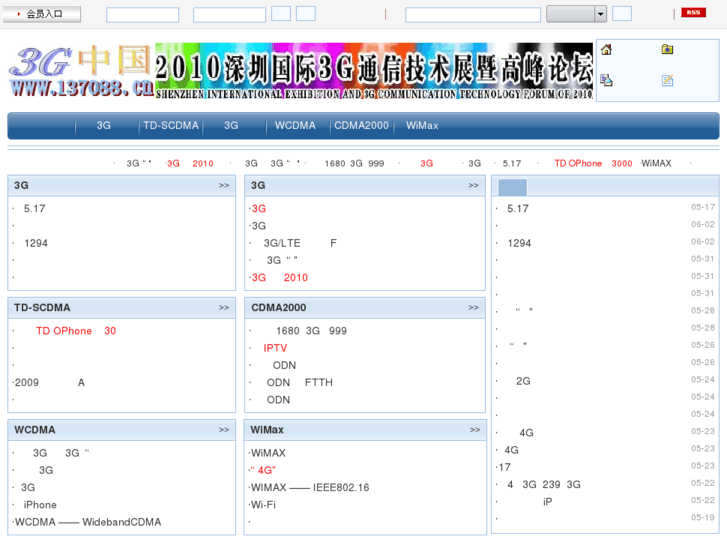Click the notepad with pencil icon
Image resolution: width=727 pixels, height=545 pixels.
coord(667,81)
